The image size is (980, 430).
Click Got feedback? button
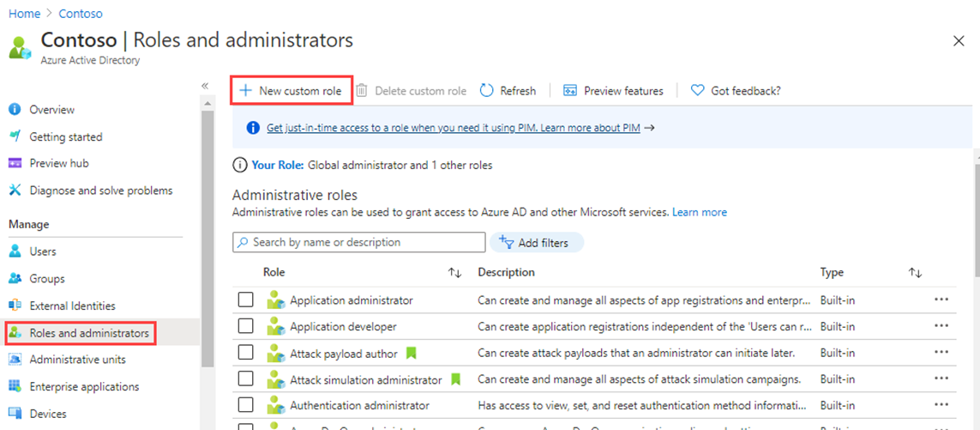(736, 91)
